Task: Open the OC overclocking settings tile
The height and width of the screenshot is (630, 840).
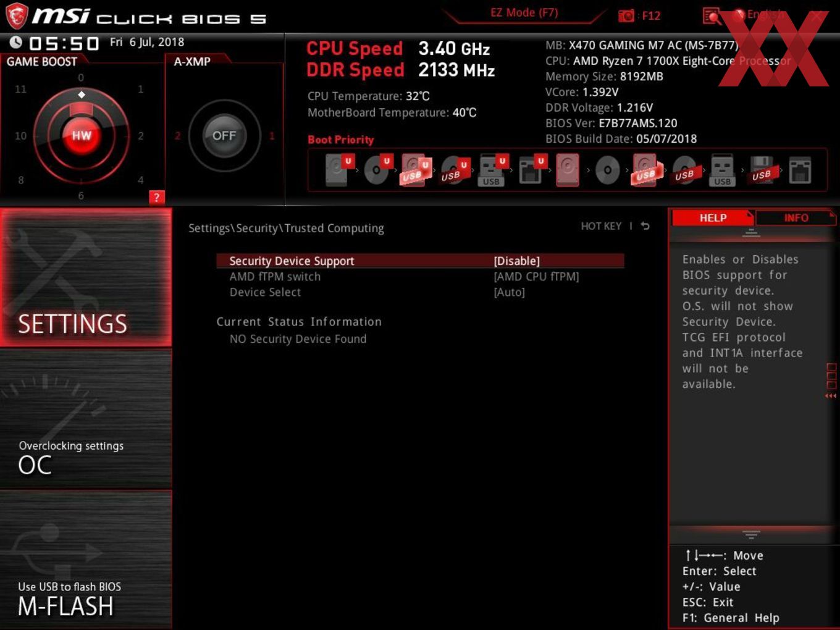Action: (x=86, y=419)
